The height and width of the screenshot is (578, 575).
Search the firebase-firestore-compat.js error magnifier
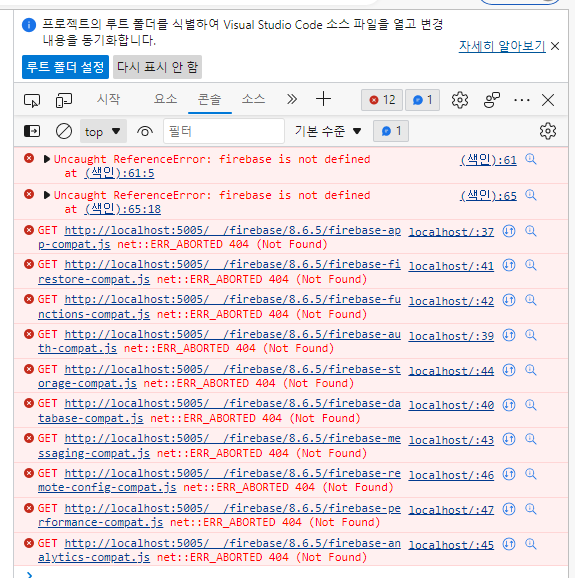531,265
